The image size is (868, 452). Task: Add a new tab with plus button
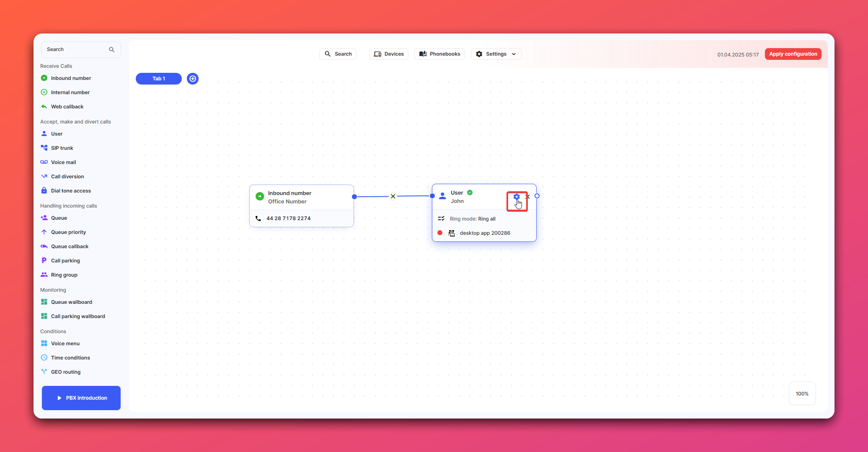tap(193, 79)
